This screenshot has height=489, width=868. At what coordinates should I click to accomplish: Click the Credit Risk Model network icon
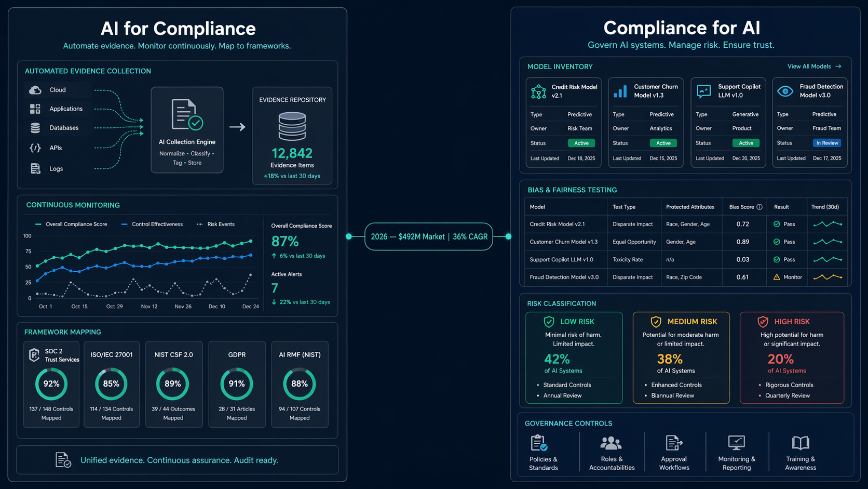[538, 91]
